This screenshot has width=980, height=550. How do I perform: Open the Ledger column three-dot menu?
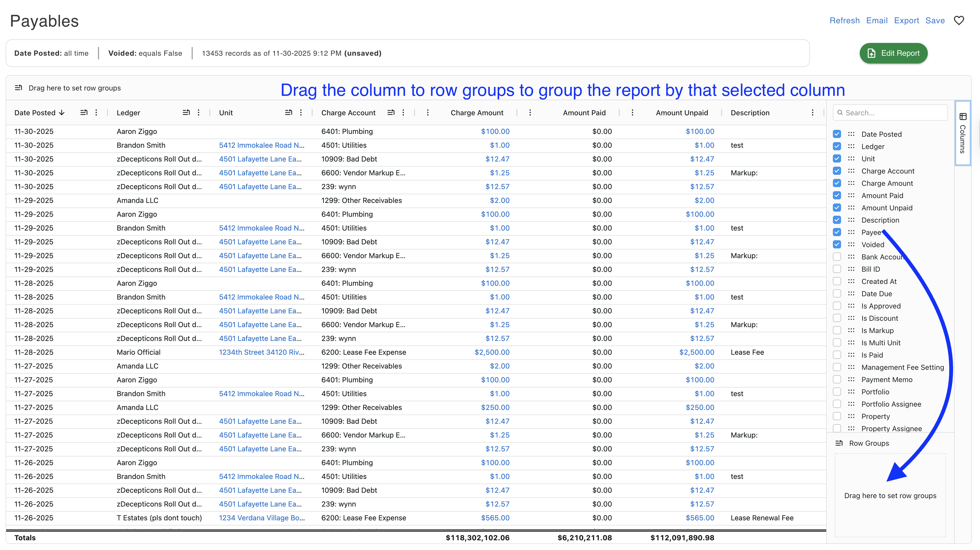tap(198, 112)
